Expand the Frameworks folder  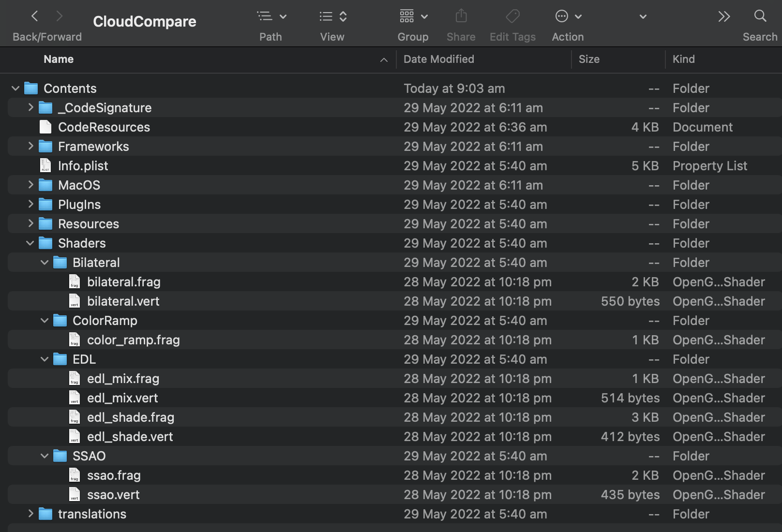click(x=30, y=146)
